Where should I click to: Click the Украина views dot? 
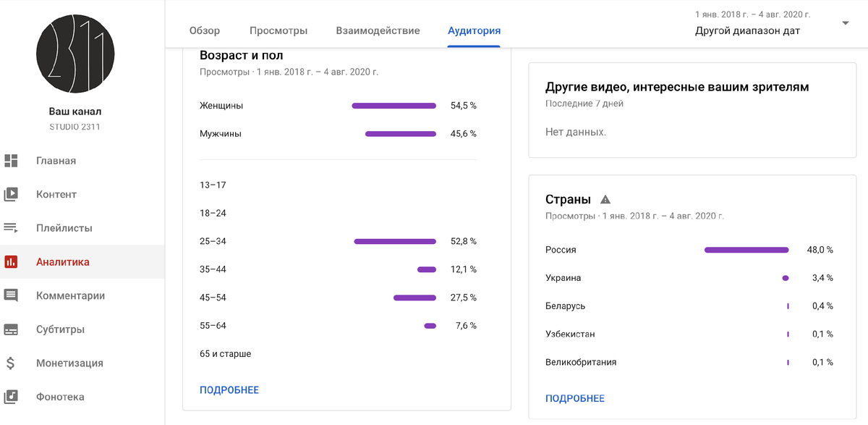coord(786,278)
